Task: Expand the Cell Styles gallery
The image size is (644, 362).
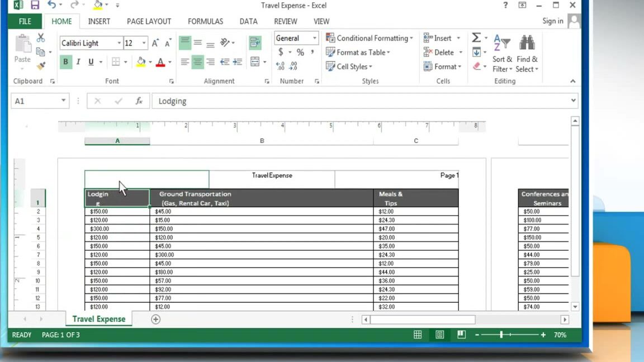Action: pyautogui.click(x=349, y=66)
